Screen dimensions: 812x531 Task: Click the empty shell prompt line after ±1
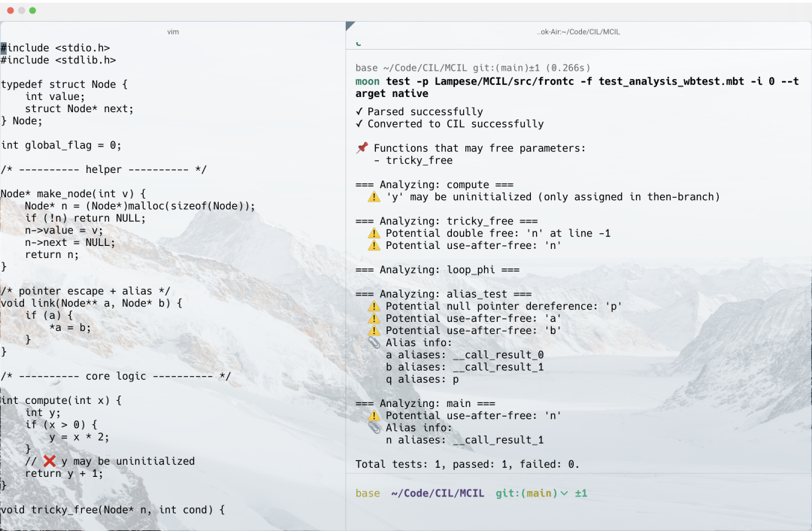click(x=699, y=493)
